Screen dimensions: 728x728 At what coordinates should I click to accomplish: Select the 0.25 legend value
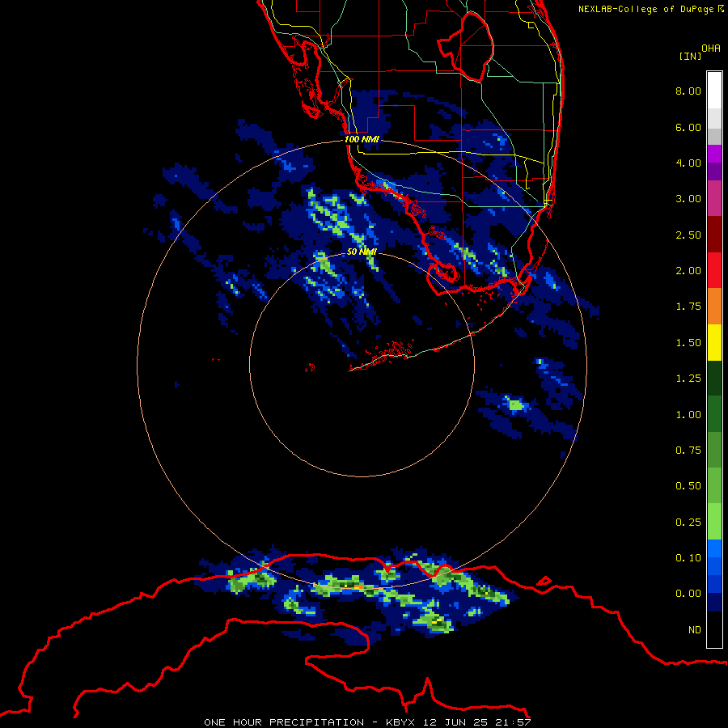click(688, 523)
